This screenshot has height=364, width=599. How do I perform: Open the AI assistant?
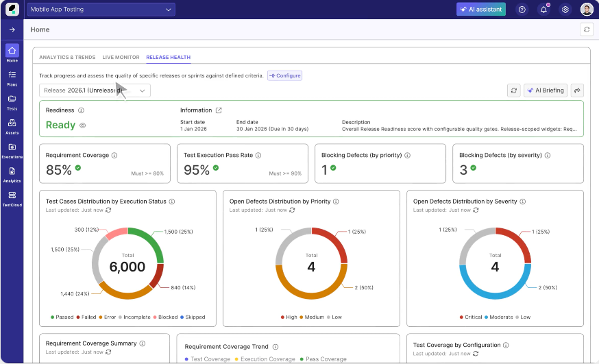[x=481, y=10]
